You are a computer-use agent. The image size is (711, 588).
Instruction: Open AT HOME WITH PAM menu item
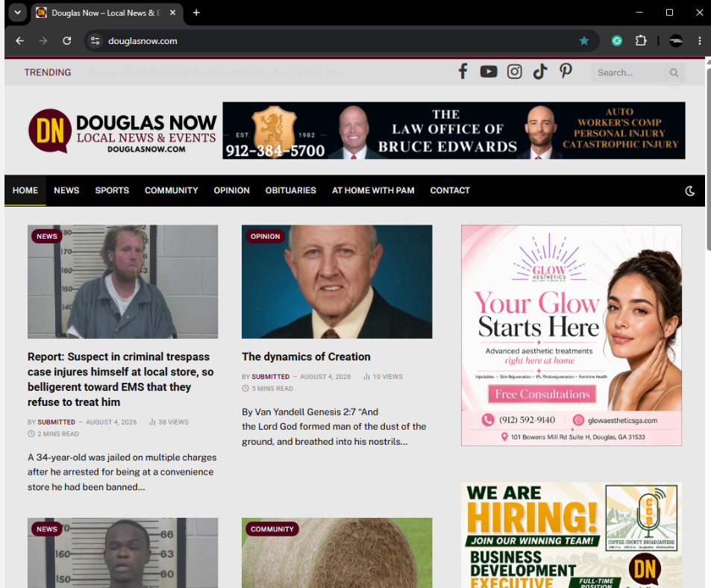(373, 190)
